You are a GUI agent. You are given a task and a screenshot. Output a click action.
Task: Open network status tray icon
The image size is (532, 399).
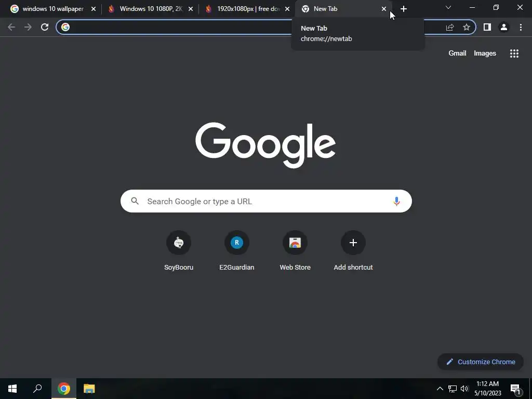453,389
